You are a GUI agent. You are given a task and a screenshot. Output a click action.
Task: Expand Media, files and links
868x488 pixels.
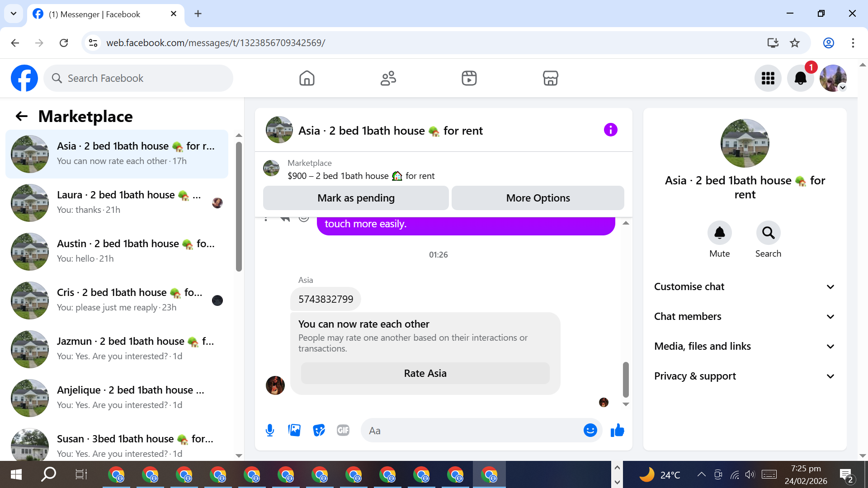pos(745,346)
